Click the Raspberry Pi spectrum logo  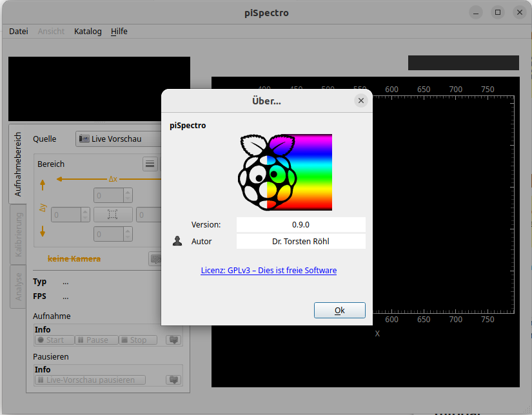[285, 172]
